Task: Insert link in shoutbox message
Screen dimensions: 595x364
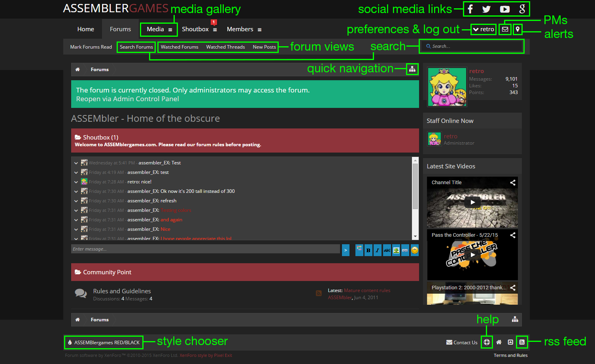Action: [x=405, y=250]
